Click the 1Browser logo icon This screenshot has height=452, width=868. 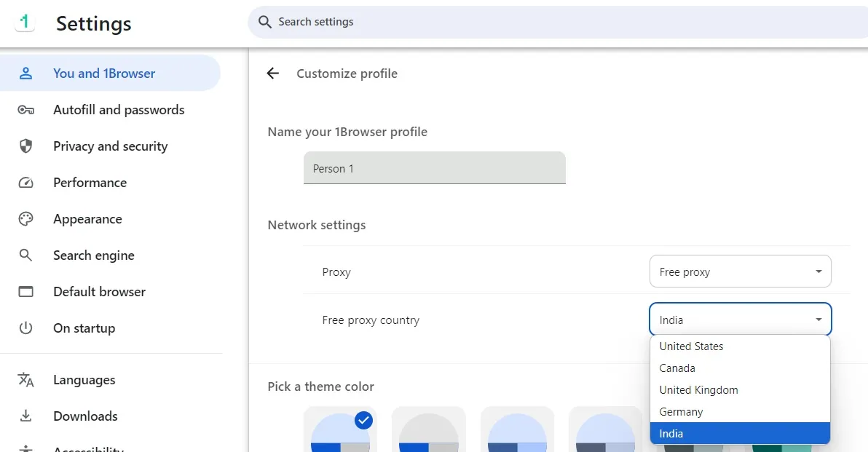(24, 23)
